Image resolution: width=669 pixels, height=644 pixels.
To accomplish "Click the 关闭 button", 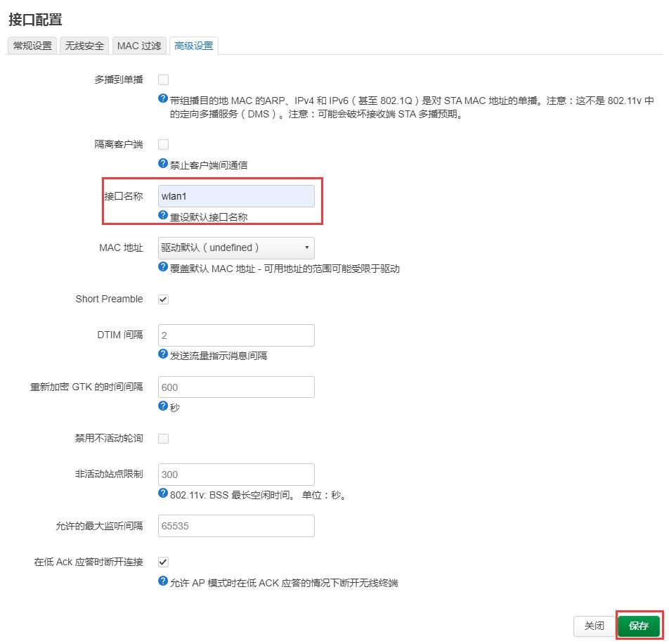I will click(x=594, y=626).
